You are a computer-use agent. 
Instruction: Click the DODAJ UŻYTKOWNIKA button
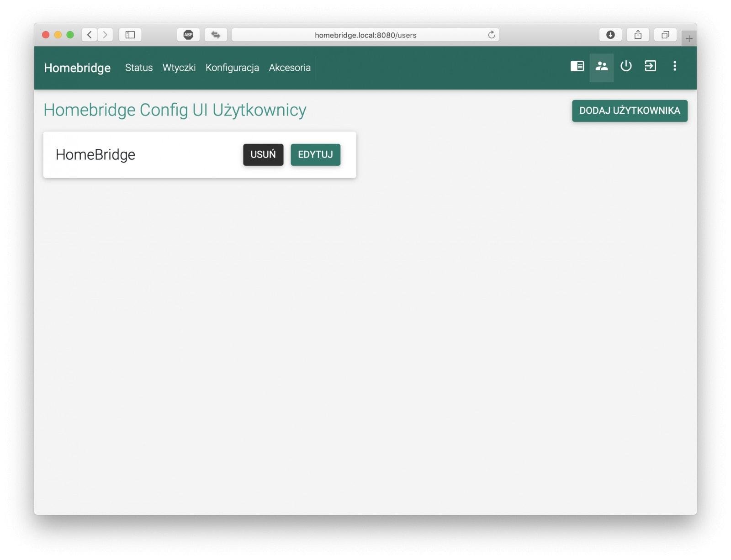coord(630,111)
